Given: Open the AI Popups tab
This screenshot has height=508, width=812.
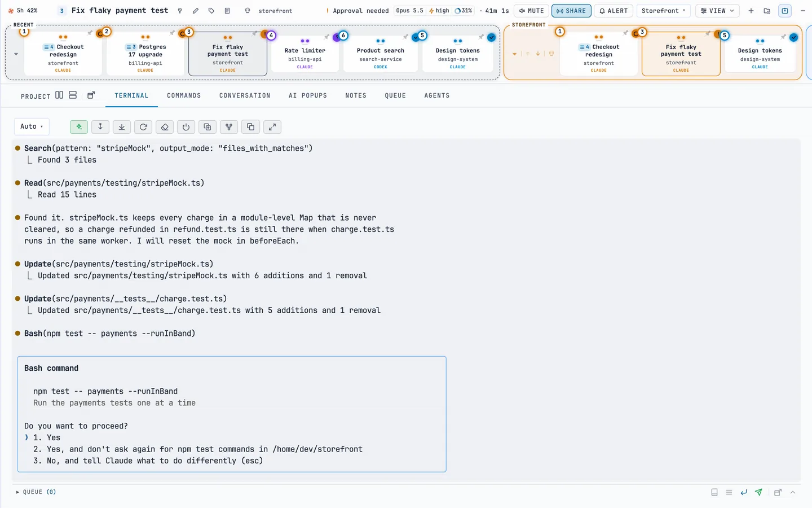Looking at the screenshot, I should 308,96.
